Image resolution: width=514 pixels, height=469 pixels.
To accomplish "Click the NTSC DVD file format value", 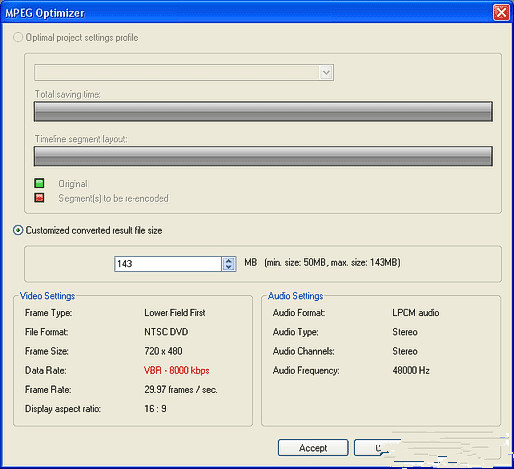I will coord(166,332).
